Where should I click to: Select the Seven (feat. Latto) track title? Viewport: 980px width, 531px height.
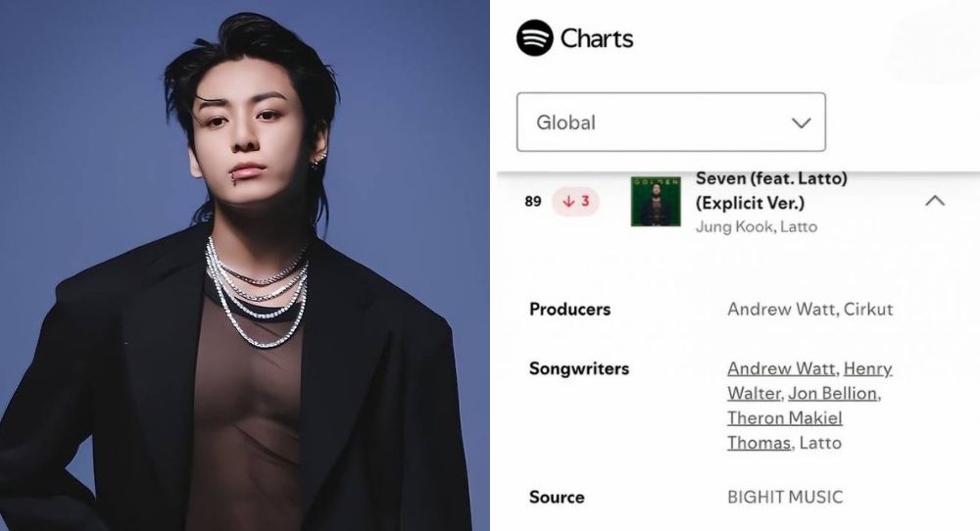point(771,190)
